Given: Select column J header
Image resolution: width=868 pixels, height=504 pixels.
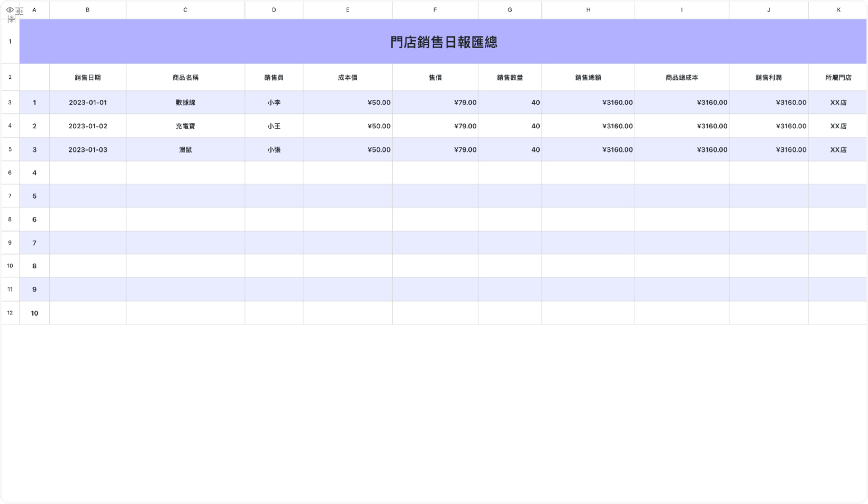Looking at the screenshot, I should (x=768, y=10).
